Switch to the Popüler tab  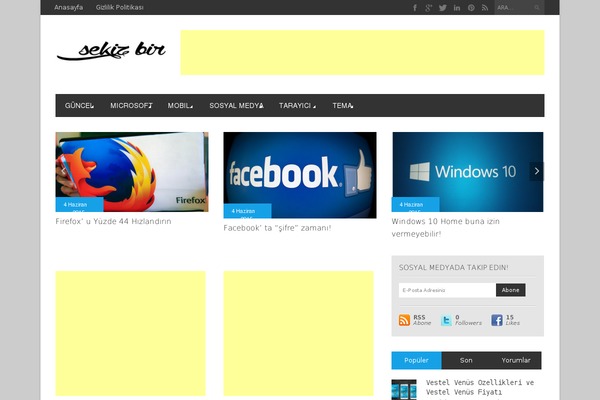(x=416, y=361)
